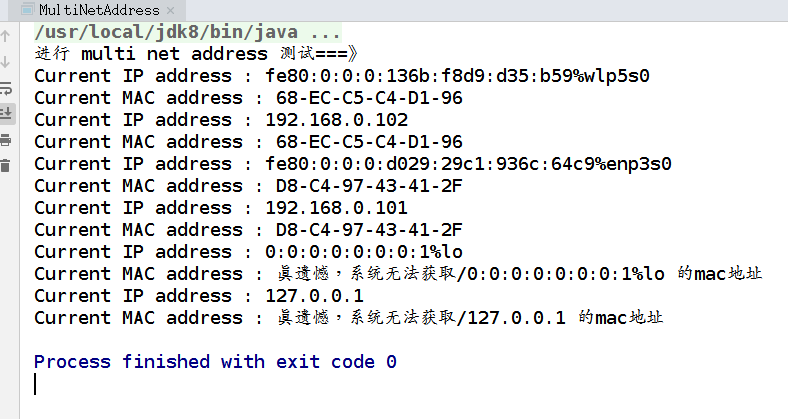Image resolution: width=788 pixels, height=419 pixels.
Task: Click the MultiNetAddress tab's window icon
Action: tap(28, 10)
